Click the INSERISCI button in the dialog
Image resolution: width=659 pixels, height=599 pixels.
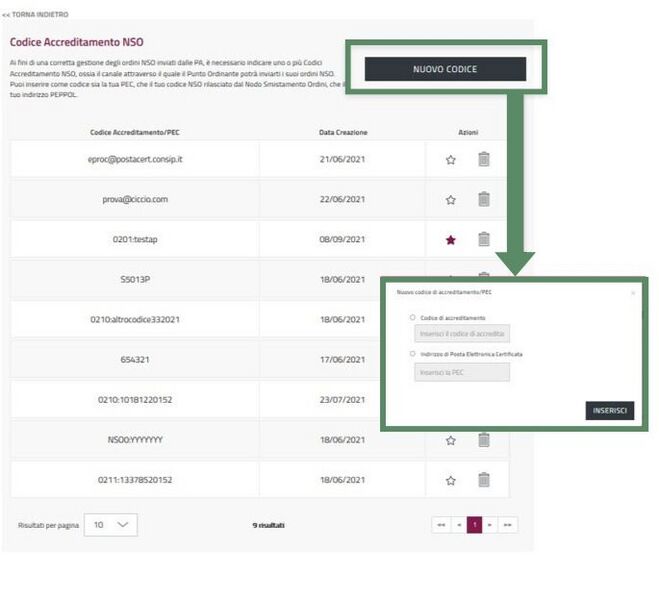[609, 411]
